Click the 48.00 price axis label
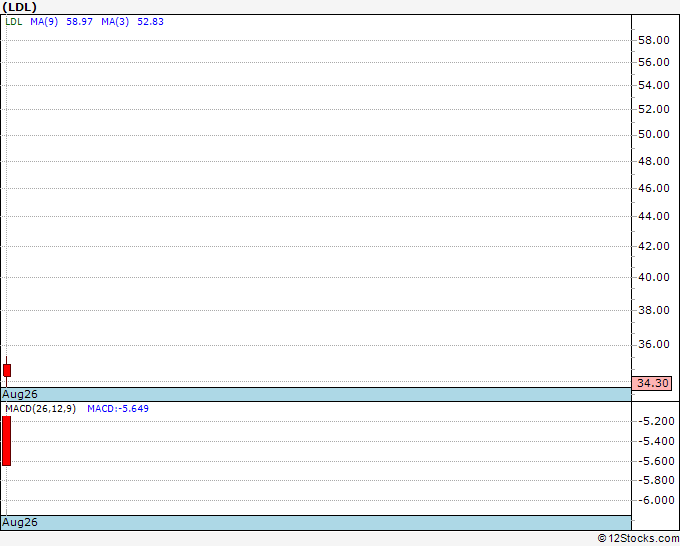680x546 pixels. click(x=654, y=161)
